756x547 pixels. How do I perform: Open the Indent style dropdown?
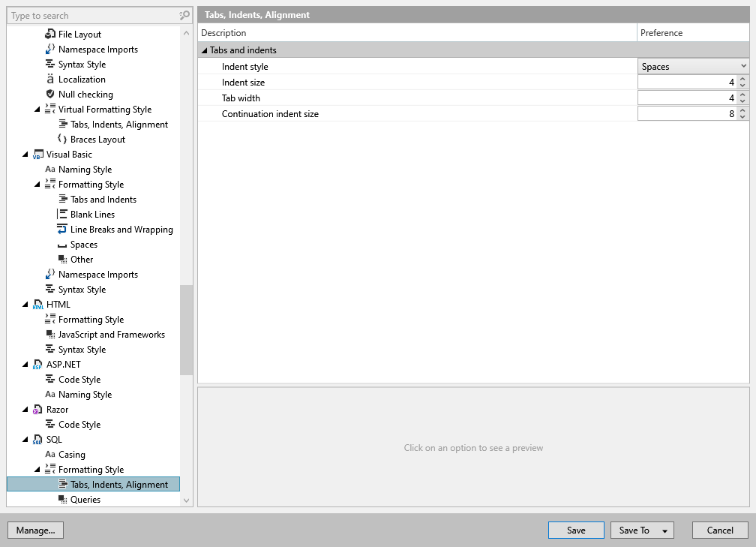tap(742, 65)
